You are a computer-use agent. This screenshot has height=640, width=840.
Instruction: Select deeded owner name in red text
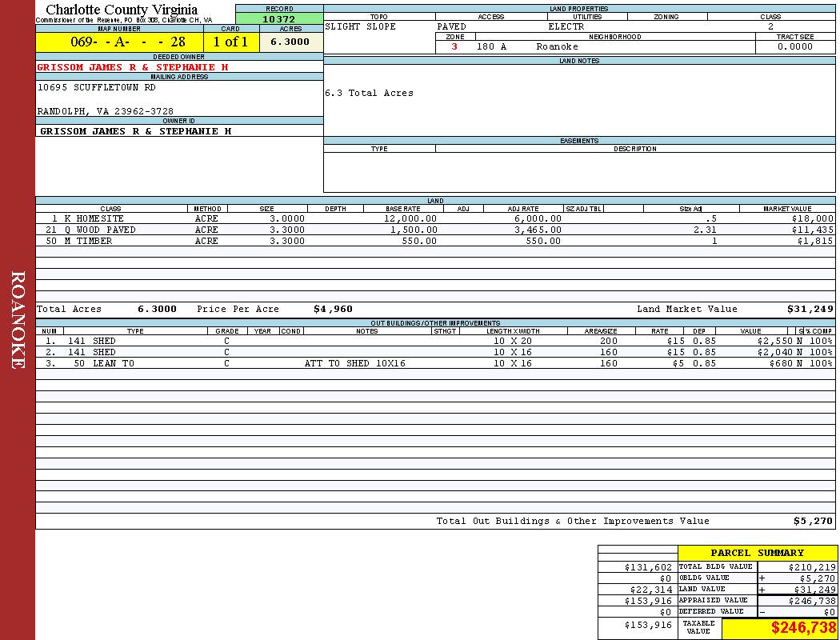coord(133,67)
